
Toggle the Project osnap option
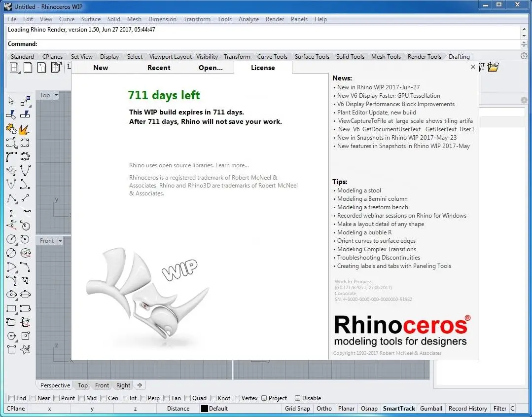tap(264, 398)
